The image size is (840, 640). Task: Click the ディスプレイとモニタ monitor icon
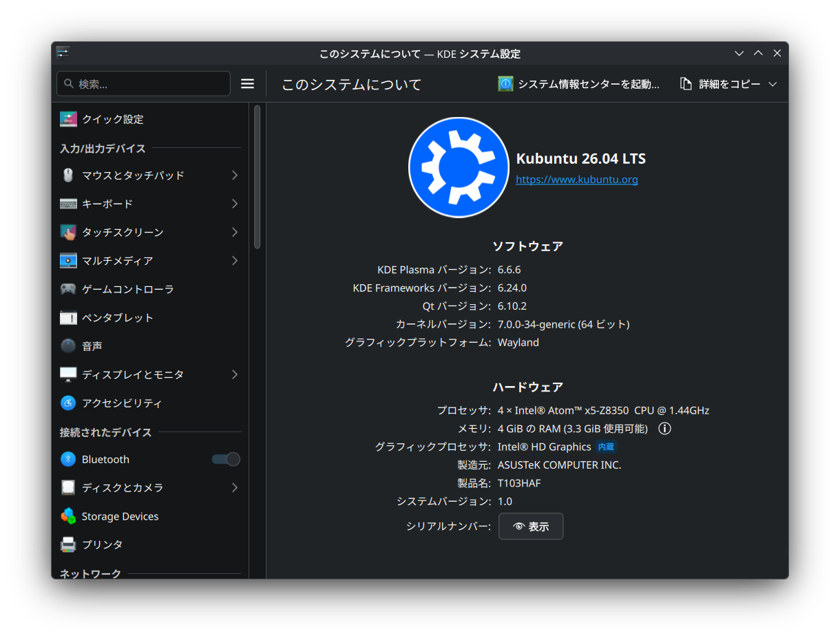tap(68, 374)
